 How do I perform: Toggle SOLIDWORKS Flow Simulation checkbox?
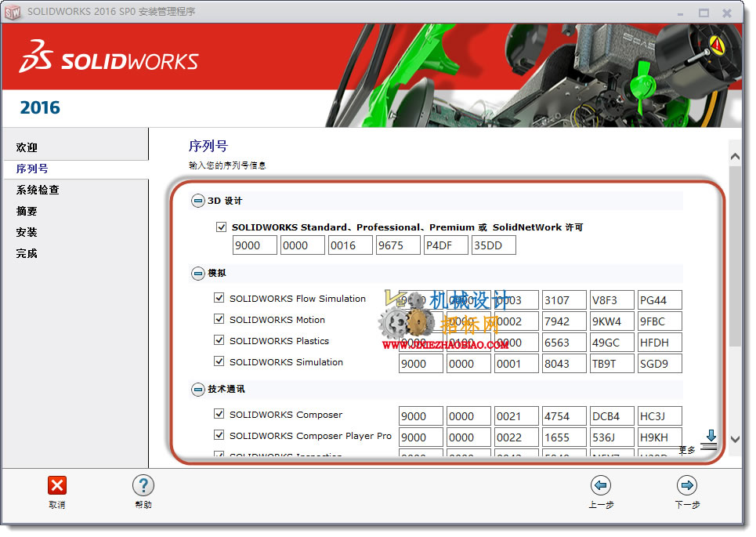click(219, 298)
